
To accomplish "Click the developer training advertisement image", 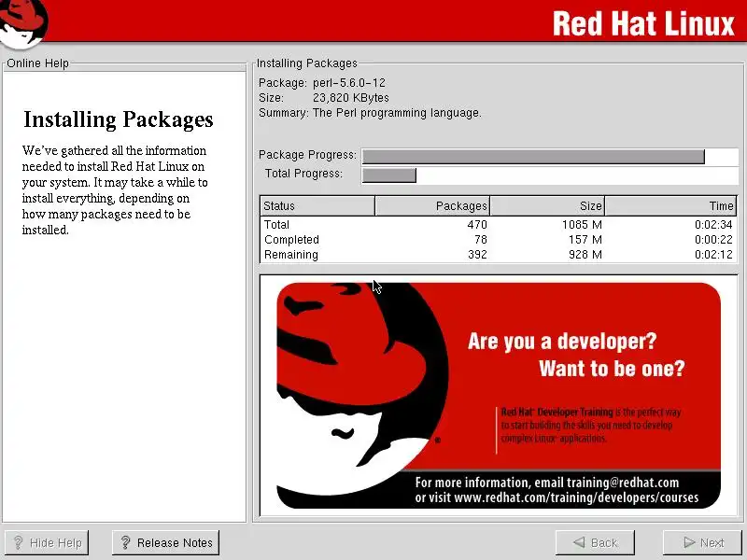I will pyautogui.click(x=499, y=395).
